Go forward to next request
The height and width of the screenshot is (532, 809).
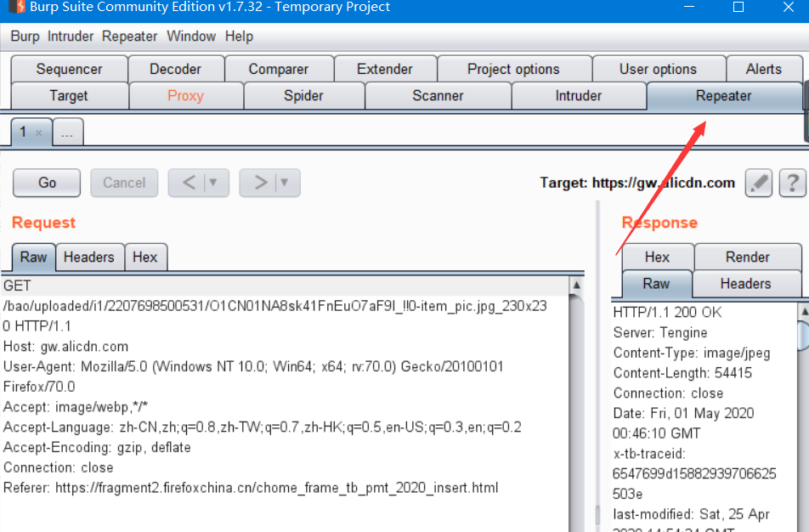(261, 182)
